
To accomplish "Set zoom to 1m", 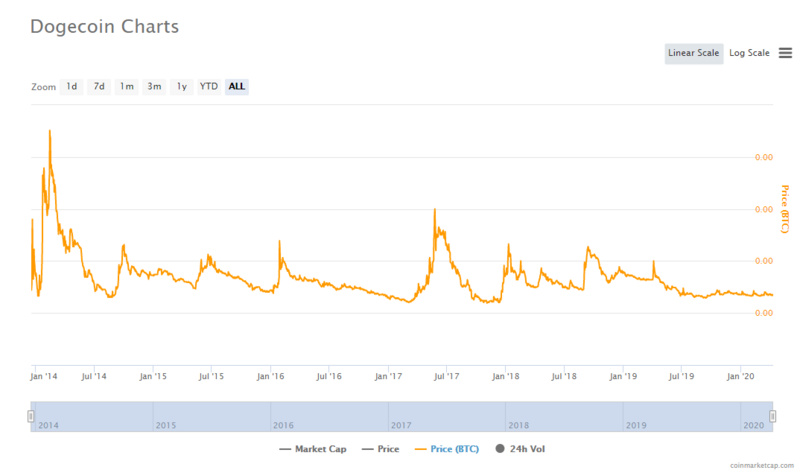I will (x=127, y=87).
